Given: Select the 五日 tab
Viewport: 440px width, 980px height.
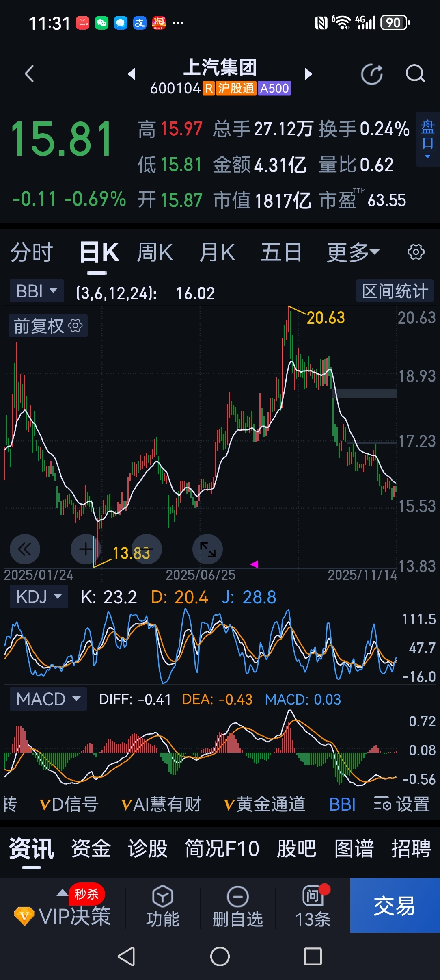Looking at the screenshot, I should [281, 252].
